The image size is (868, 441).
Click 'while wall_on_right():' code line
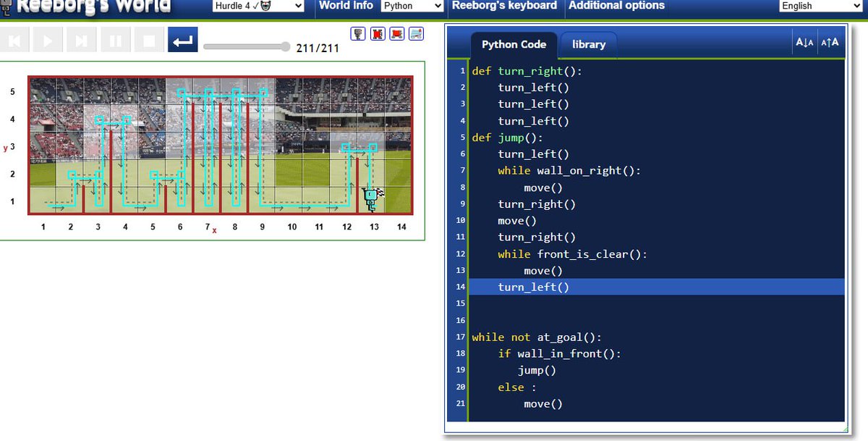[569, 171]
